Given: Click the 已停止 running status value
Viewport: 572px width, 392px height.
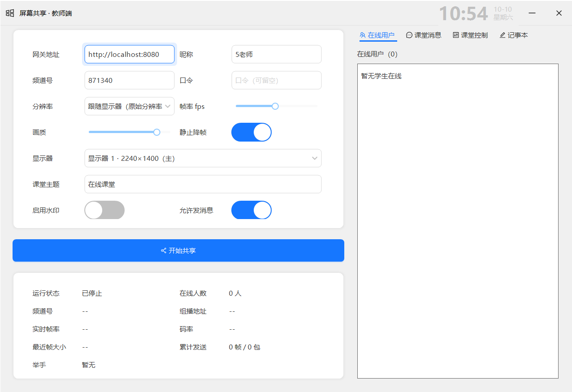Looking at the screenshot, I should pos(92,293).
